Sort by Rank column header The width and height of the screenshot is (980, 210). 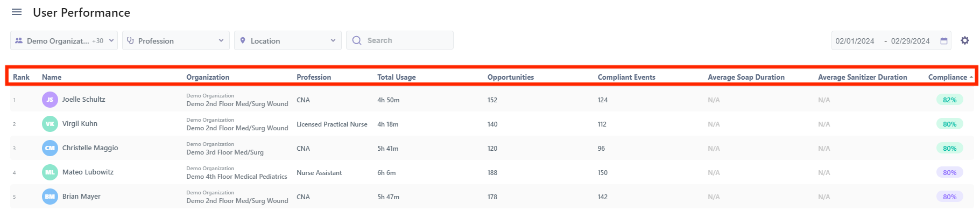pos(21,77)
